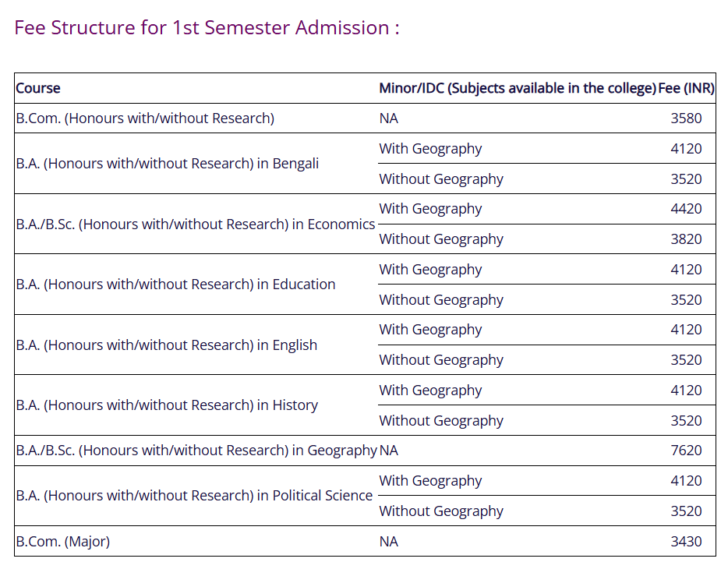Click the 3580 fee value

pos(686,118)
